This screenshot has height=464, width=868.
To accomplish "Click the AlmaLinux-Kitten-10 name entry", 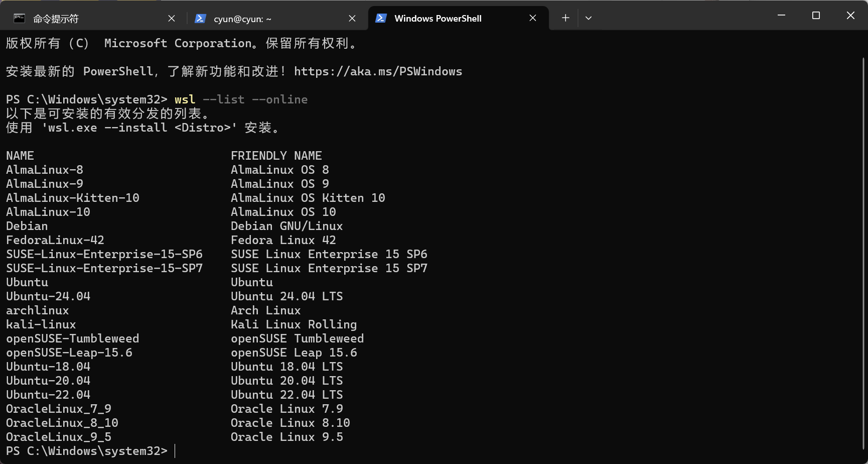I will pyautogui.click(x=73, y=198).
